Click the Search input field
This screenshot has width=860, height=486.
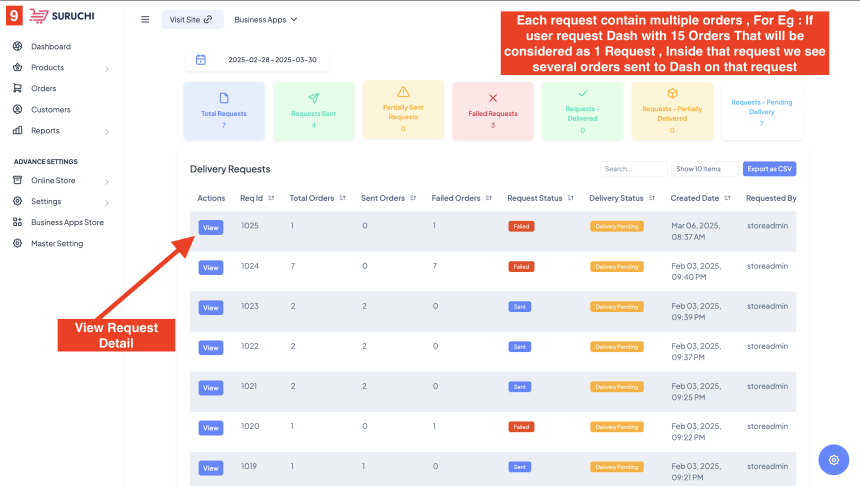click(x=633, y=169)
